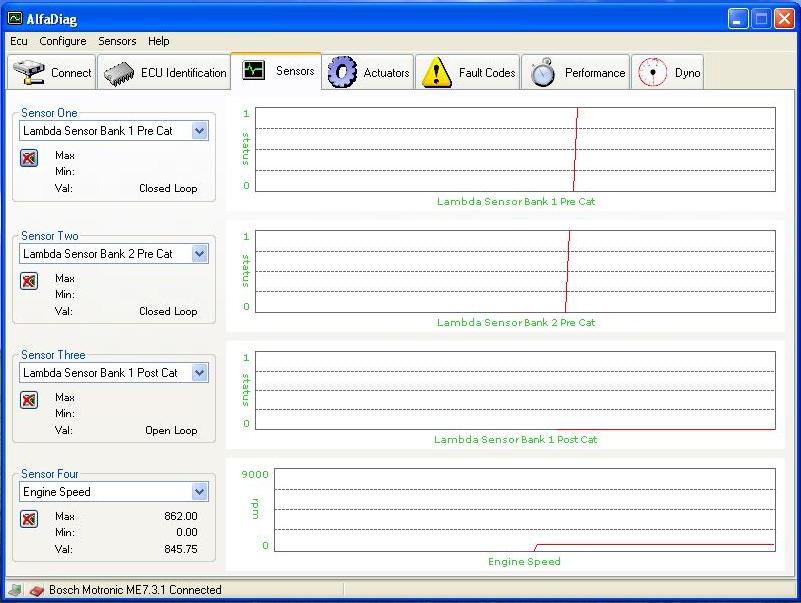Screen dimensions: 801x603
Task: Click Bosch Motronic ME7.3.1 Connected status text
Action: 135,590
